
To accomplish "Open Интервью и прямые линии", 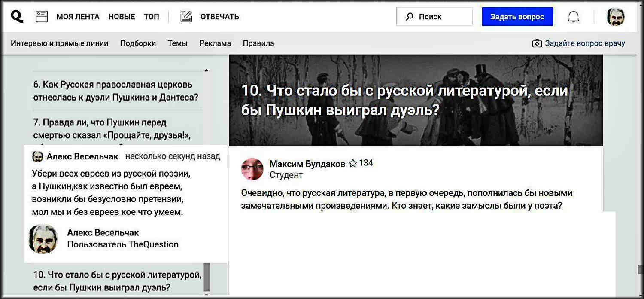I will click(60, 43).
